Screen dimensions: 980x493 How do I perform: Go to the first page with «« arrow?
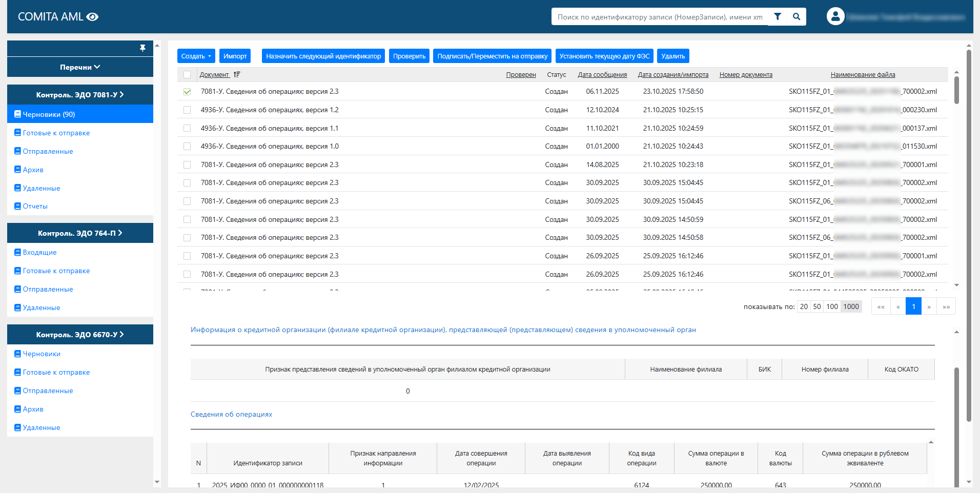click(x=881, y=306)
